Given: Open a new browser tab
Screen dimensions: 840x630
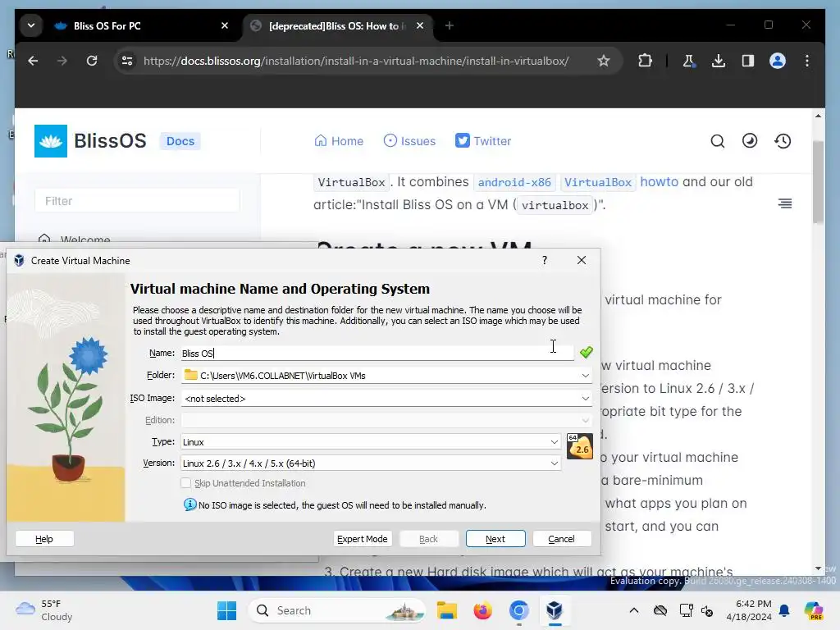Looking at the screenshot, I should coord(450,25).
